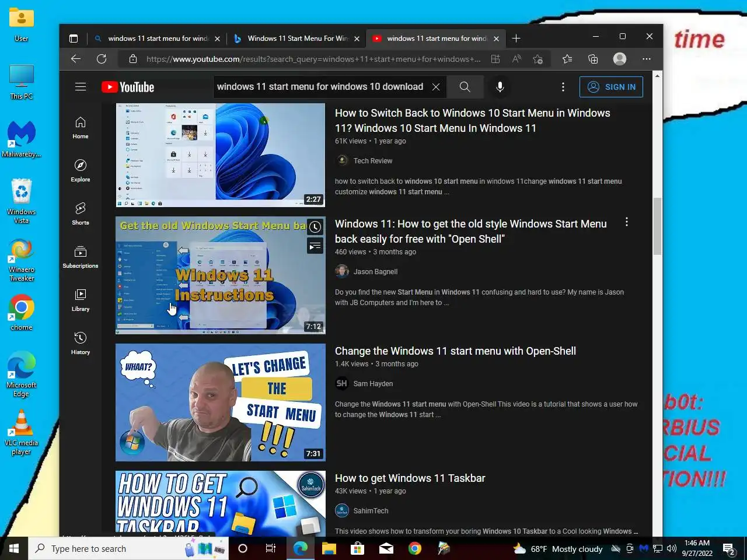The image size is (747, 560).
Task: Click the browser Back arrow
Action: (75, 59)
